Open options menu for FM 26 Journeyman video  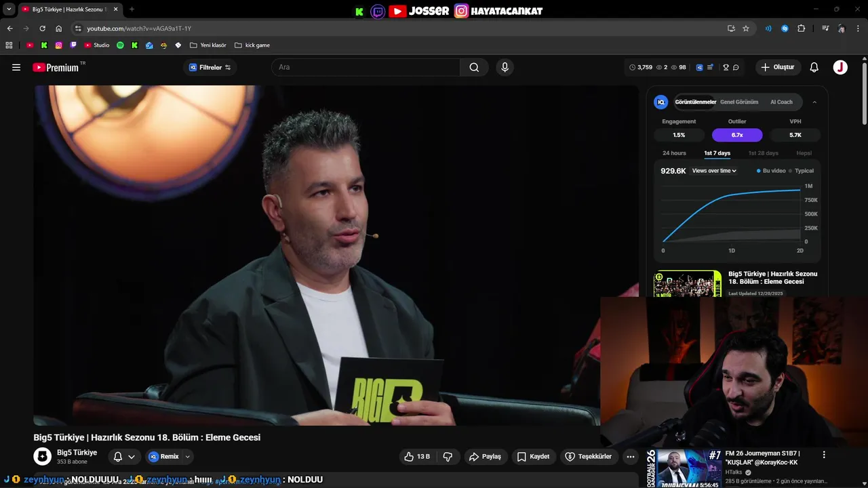pyautogui.click(x=824, y=455)
